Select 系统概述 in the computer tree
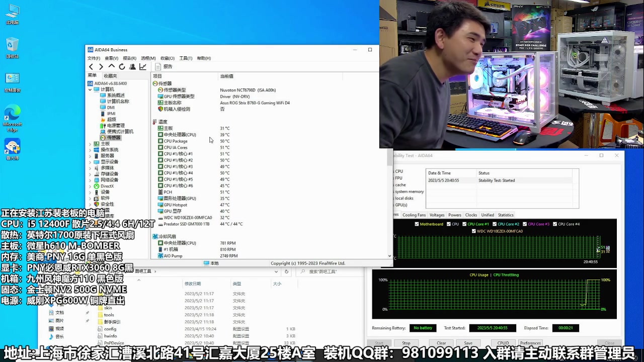644x362 pixels. (x=112, y=96)
